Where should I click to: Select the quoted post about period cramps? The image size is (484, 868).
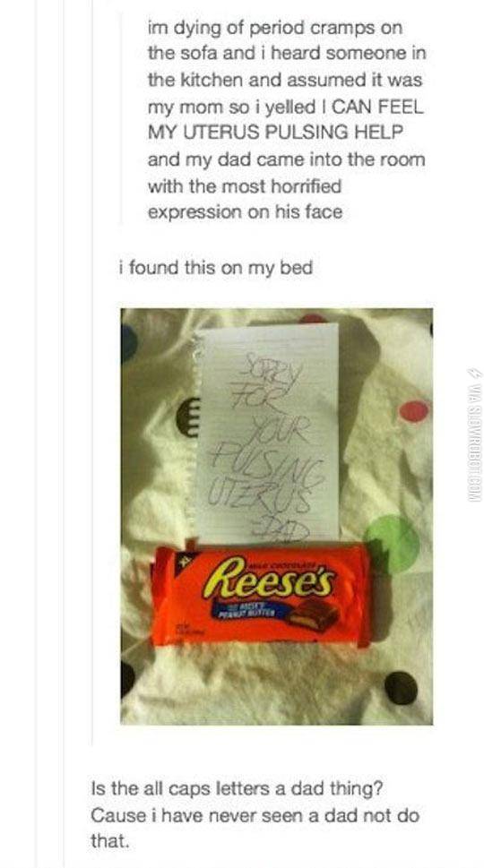coord(286,119)
